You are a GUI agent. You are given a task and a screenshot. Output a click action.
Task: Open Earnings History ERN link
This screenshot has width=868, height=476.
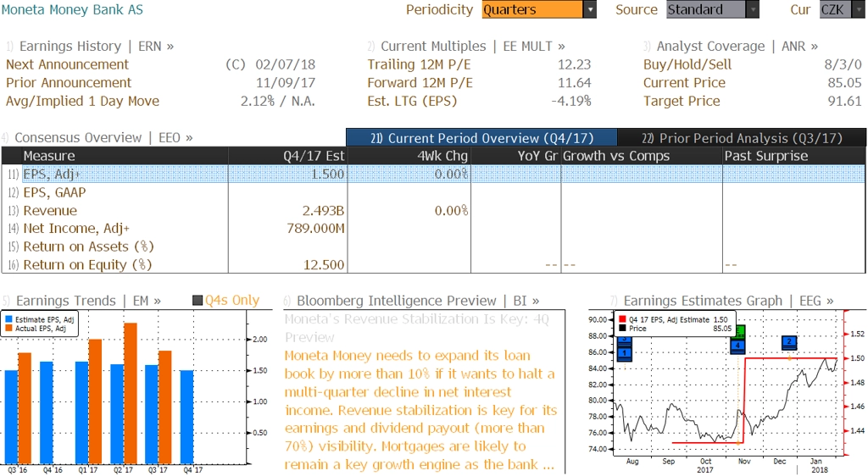click(97, 47)
